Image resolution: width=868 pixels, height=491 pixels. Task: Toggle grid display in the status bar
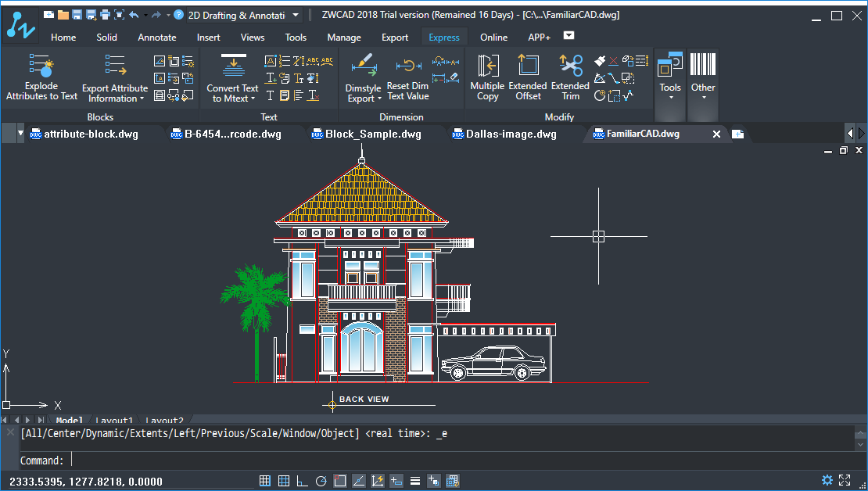(x=284, y=480)
